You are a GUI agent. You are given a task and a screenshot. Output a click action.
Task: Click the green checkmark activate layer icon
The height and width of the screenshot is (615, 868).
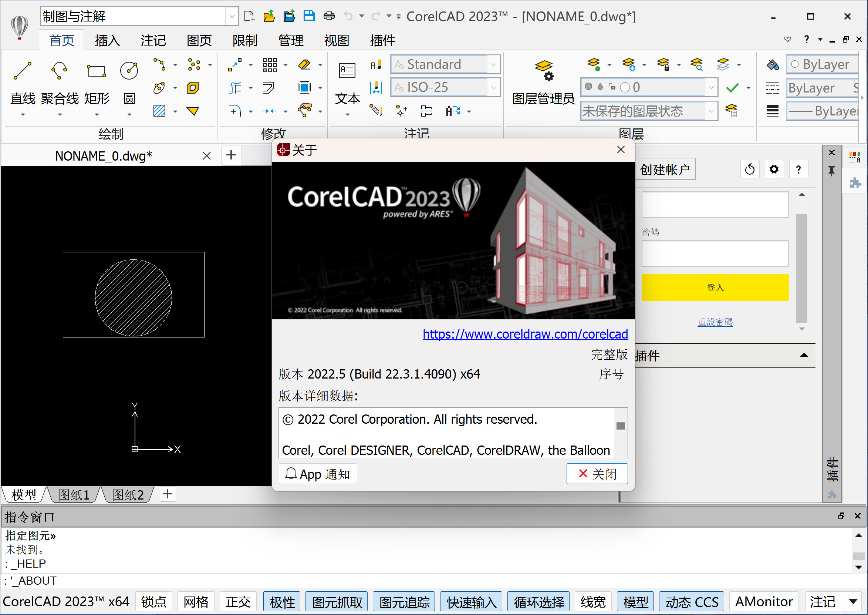tap(733, 88)
